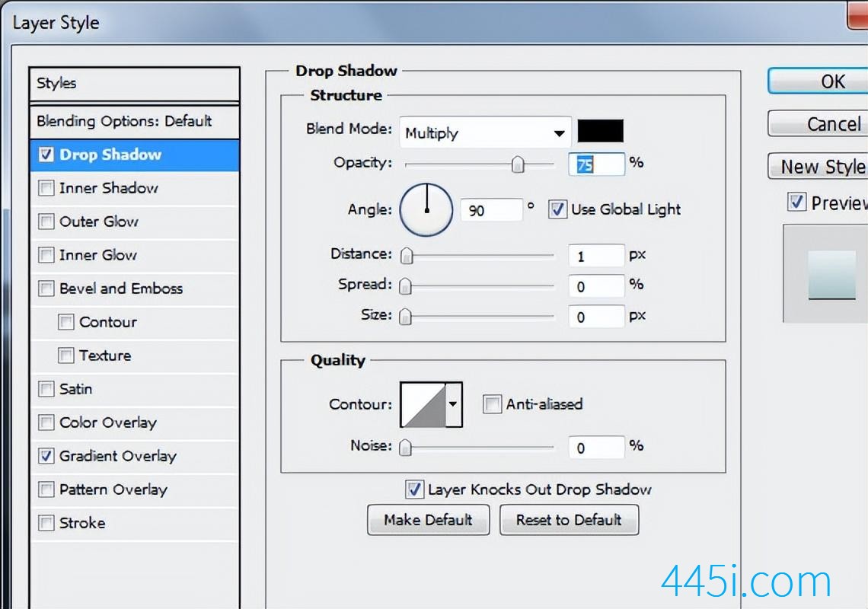Select the Styles list header
Image resolution: width=868 pixels, height=609 pixels.
pos(135,84)
